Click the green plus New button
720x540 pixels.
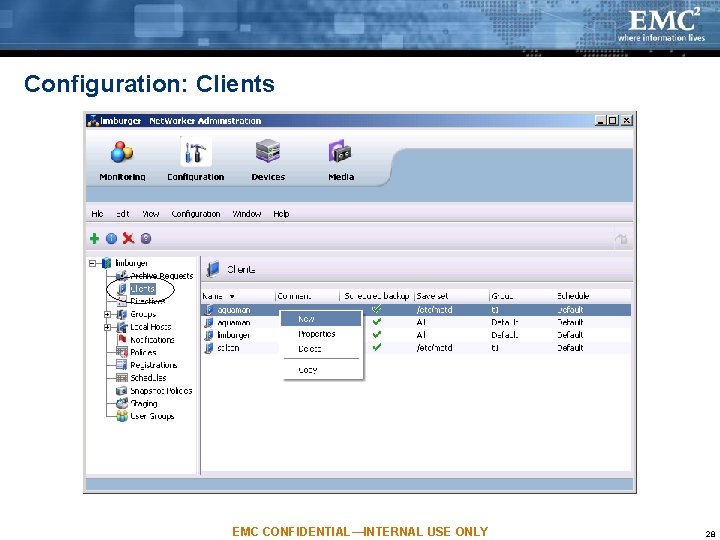tap(95, 238)
